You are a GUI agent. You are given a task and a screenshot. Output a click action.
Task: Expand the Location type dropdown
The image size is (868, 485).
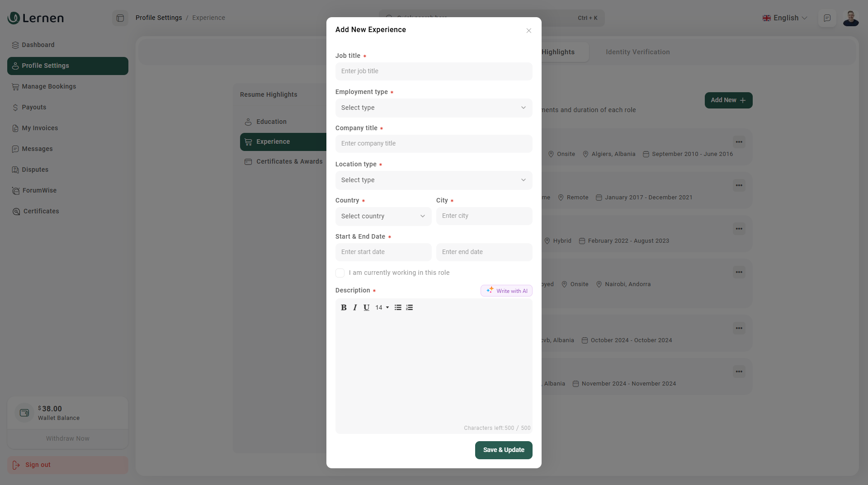[434, 180]
